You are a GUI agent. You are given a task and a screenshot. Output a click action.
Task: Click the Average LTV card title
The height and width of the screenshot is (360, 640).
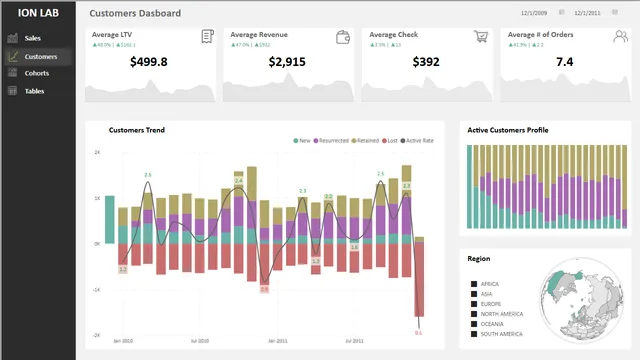pos(112,35)
